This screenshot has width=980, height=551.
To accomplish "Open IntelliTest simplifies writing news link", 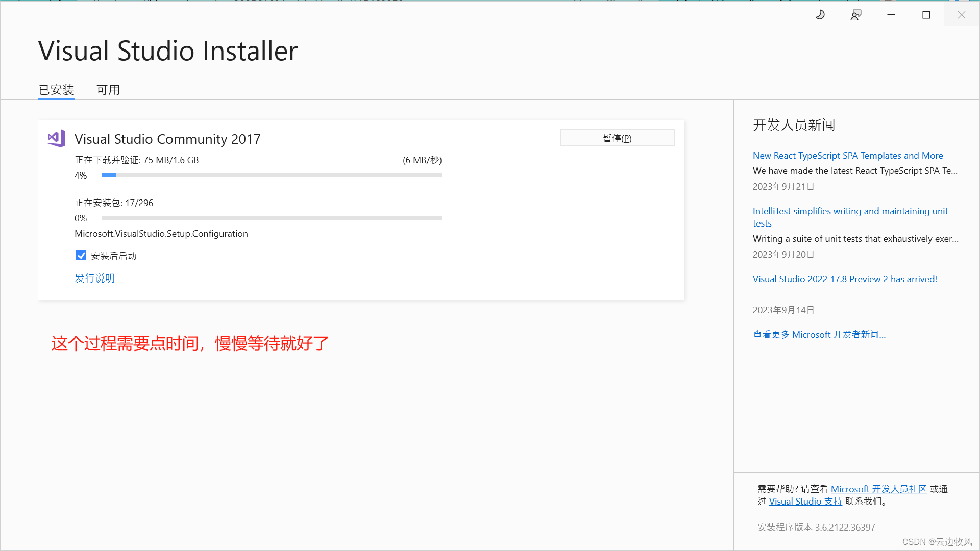I will coord(850,211).
